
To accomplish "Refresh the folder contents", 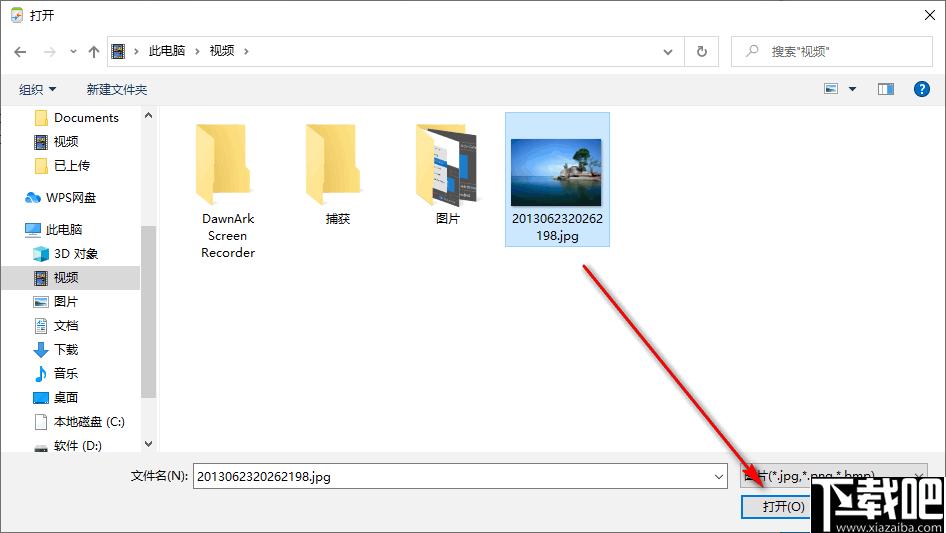I will [702, 52].
